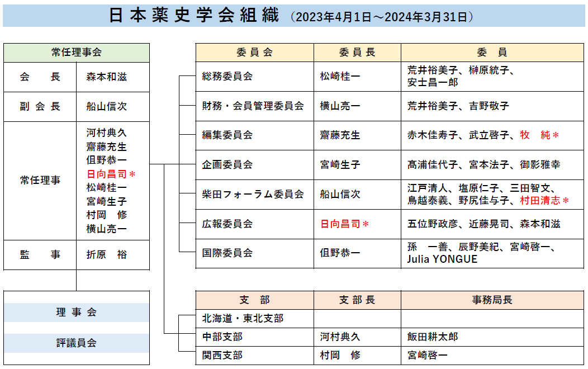Screen dimensions: 588x369
Task: Select the 国際委員会 cell
Action: coord(227,253)
